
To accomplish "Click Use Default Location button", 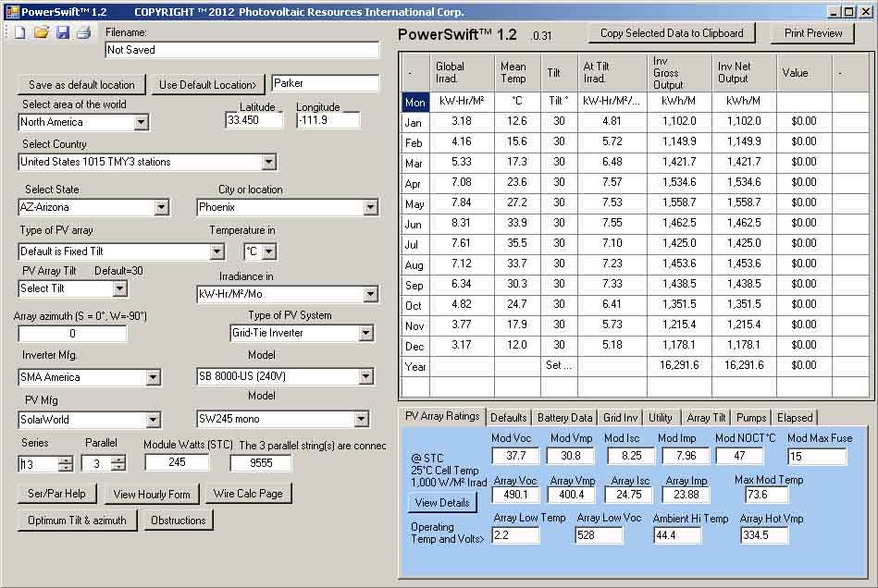I will point(208,85).
